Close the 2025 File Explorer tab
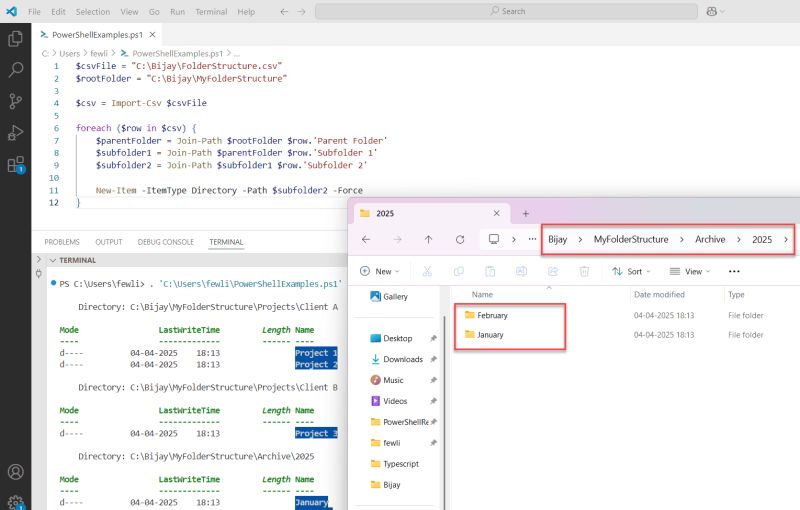Image resolution: width=800 pixels, height=510 pixels. tap(496, 213)
